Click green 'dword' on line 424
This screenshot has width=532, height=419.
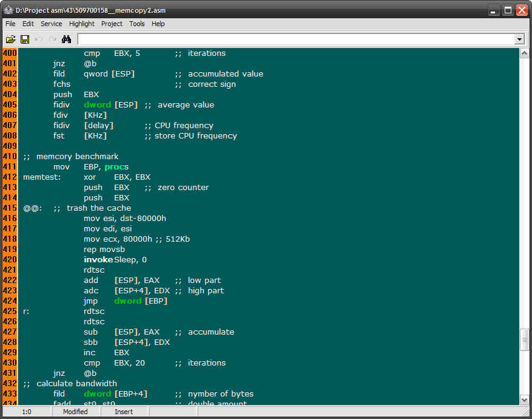[128, 301]
